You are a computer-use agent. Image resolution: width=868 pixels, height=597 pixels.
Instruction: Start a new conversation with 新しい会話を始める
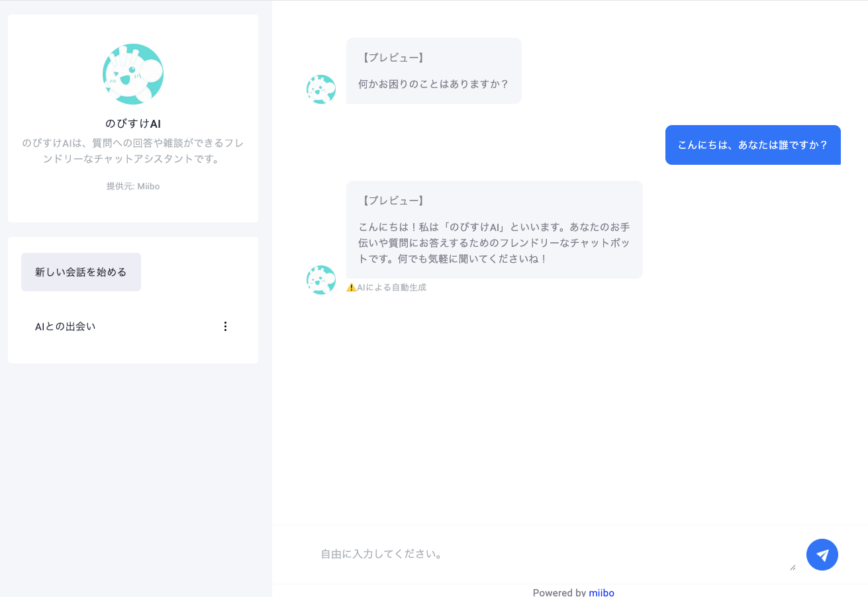pos(81,272)
